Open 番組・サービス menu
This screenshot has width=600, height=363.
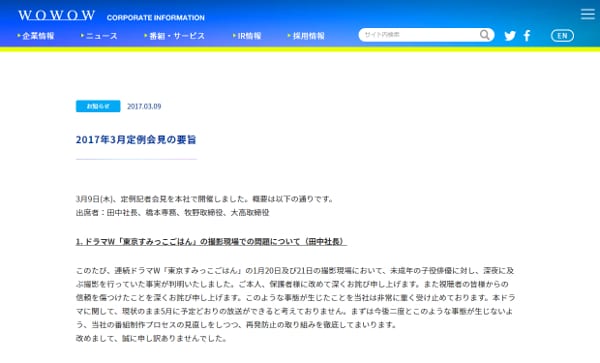pyautogui.click(x=175, y=36)
